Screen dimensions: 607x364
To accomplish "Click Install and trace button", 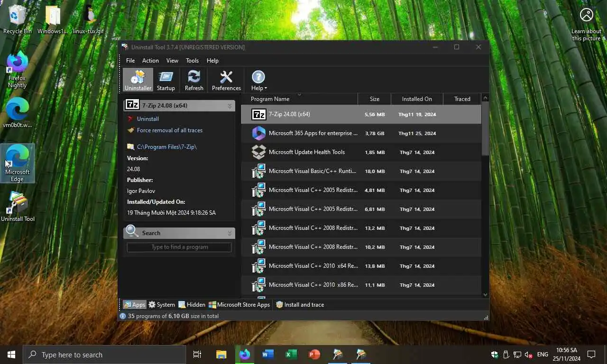I will [300, 305].
